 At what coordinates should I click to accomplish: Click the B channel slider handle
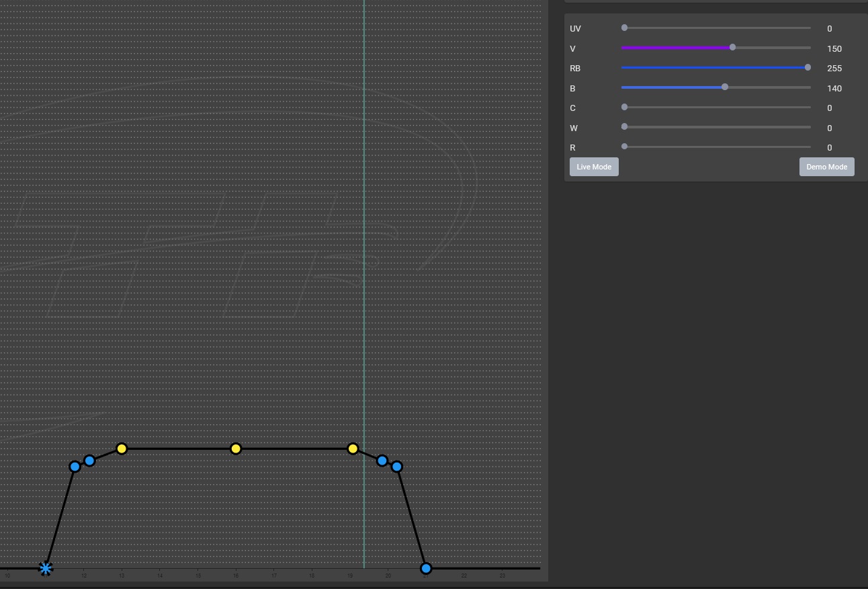pyautogui.click(x=725, y=87)
